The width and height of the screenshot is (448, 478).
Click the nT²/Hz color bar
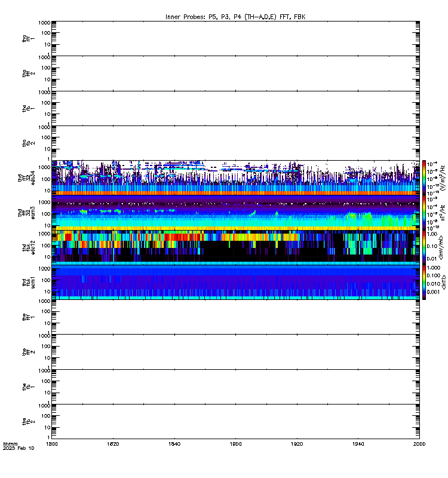coord(424,213)
